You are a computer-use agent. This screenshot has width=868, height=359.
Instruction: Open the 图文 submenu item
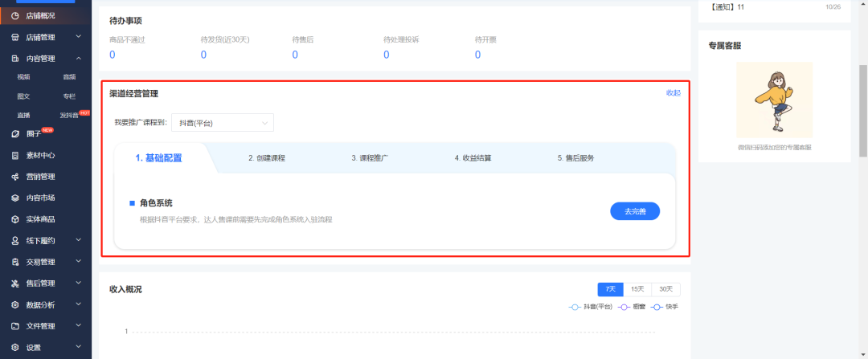(x=23, y=96)
